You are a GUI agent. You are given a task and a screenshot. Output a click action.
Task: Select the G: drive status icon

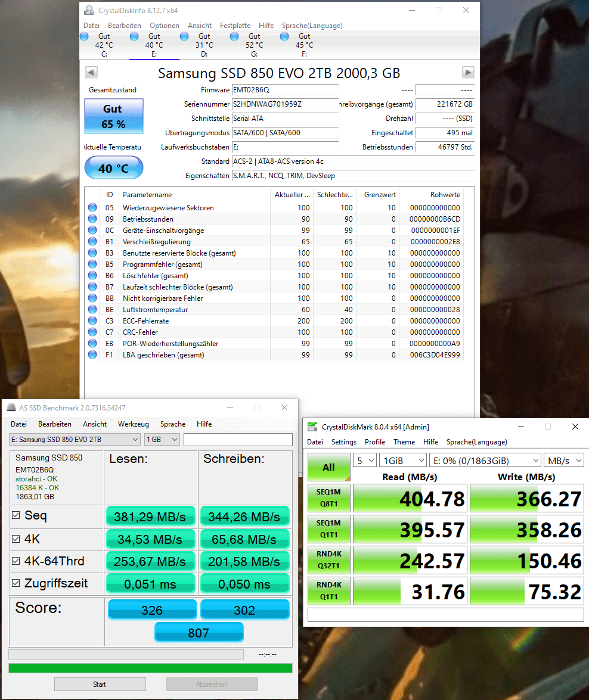[234, 36]
